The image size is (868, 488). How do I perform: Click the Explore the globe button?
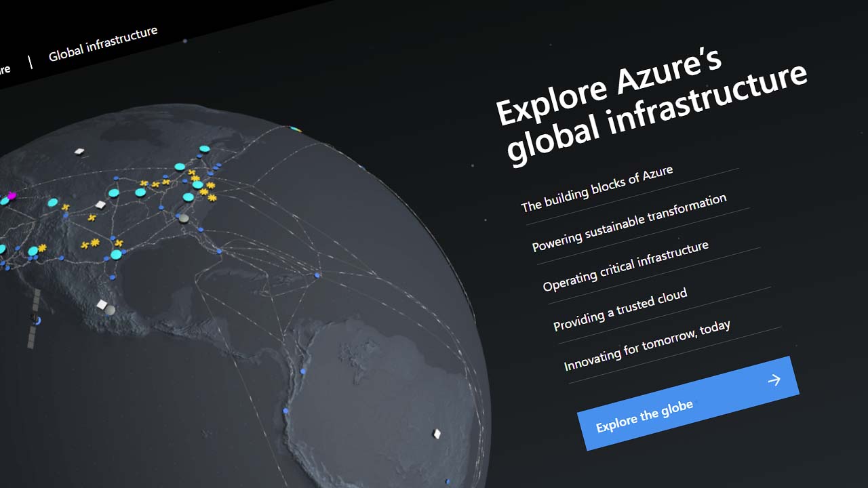[688, 403]
